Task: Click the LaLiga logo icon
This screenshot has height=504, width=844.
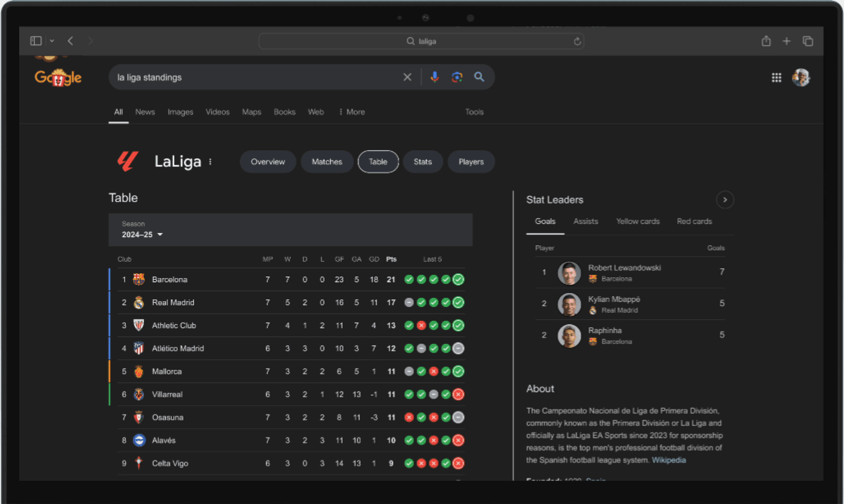Action: pyautogui.click(x=128, y=161)
